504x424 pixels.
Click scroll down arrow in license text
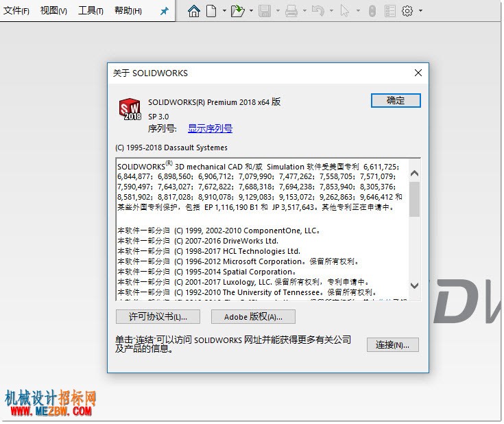point(414,285)
